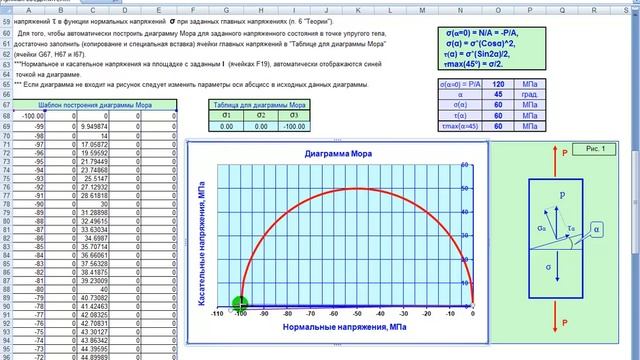Click the downward σ arrow in the figure
This screenshot has width=640, height=360.
click(x=557, y=267)
